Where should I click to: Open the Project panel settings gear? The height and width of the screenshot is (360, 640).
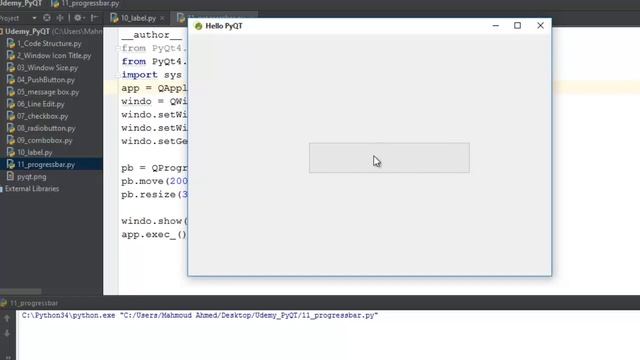[78, 18]
